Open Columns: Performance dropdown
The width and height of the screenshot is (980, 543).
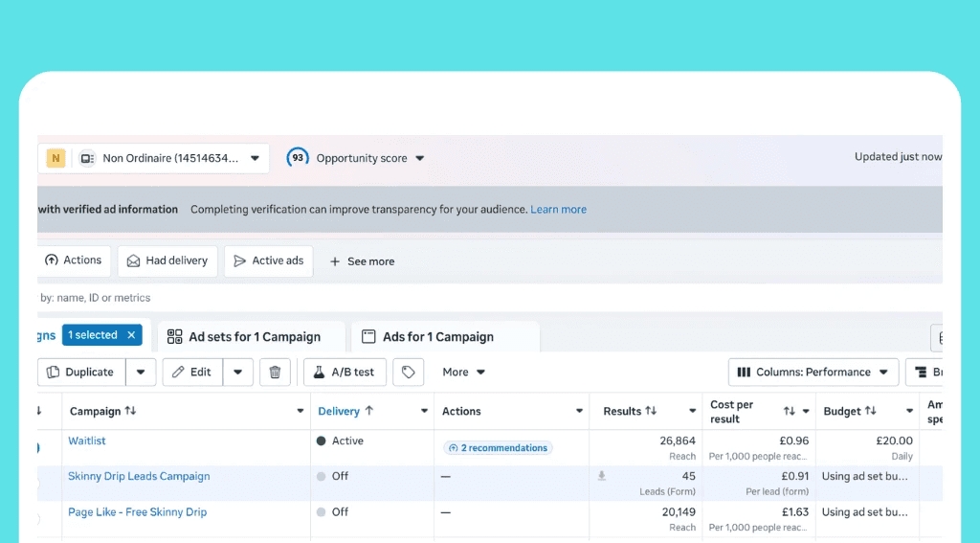813,373
